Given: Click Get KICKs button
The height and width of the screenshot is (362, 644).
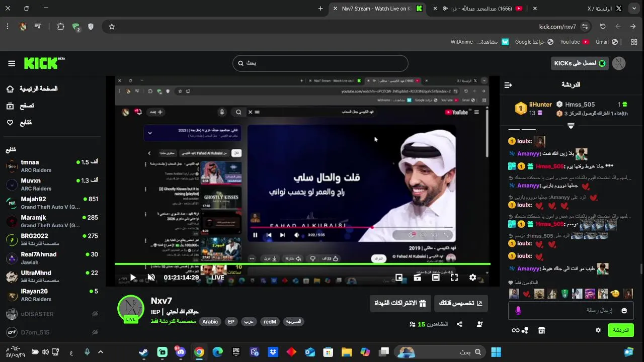Looking at the screenshot, I should coord(580,63).
